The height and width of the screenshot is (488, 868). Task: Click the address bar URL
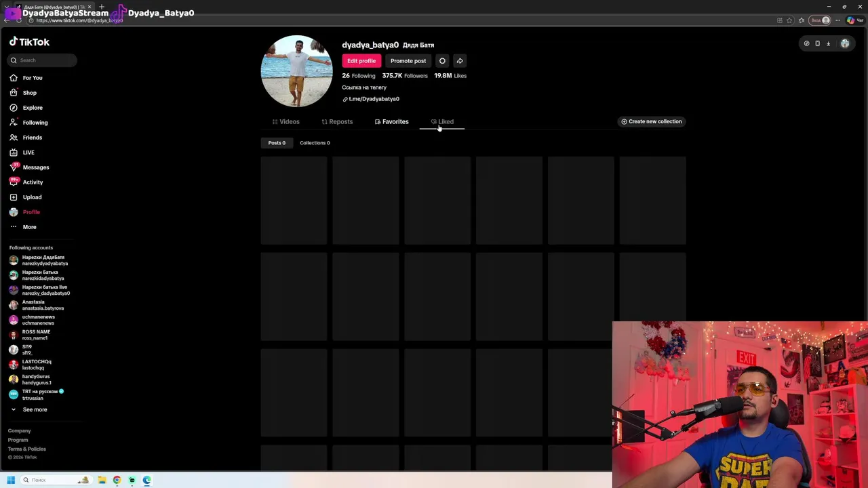click(x=79, y=20)
